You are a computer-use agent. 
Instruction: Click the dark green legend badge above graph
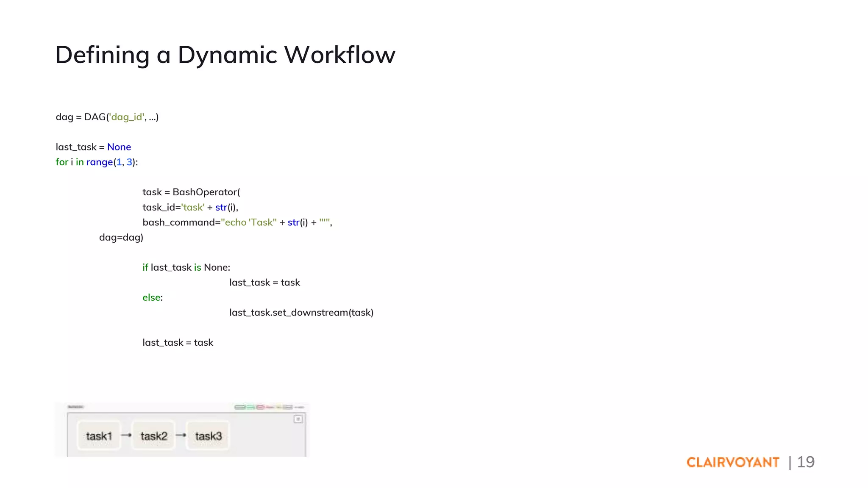click(x=240, y=407)
